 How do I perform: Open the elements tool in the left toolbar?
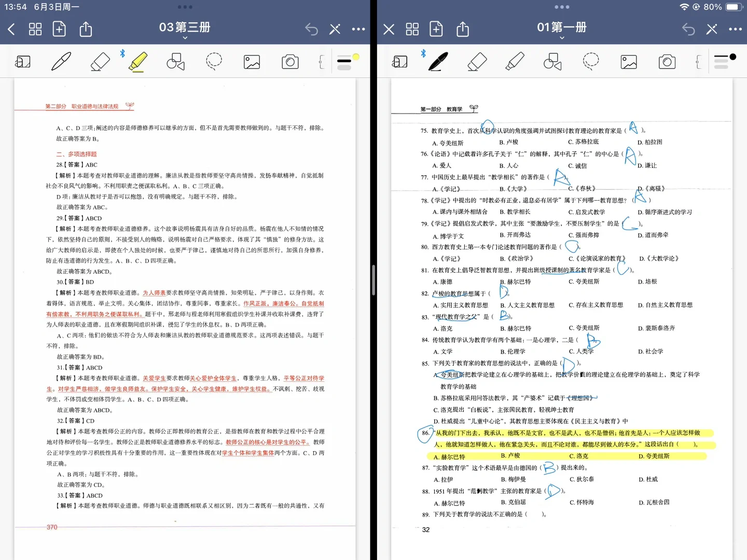pos(23,61)
